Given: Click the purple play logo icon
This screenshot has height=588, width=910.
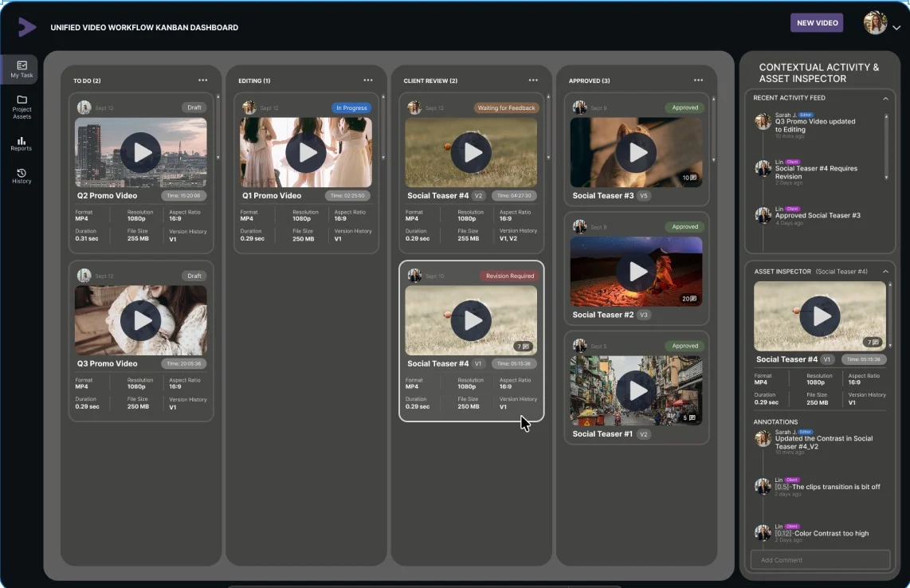Looking at the screenshot, I should pyautogui.click(x=27, y=27).
